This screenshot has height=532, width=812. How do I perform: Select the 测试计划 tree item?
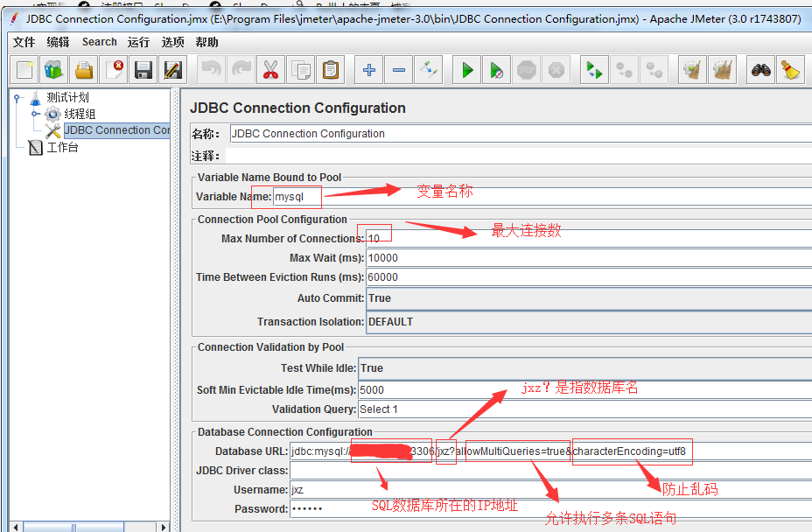67,97
